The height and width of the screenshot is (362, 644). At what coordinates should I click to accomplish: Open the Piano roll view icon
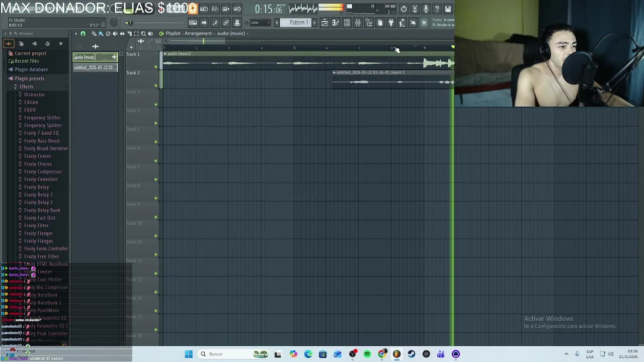336,23
